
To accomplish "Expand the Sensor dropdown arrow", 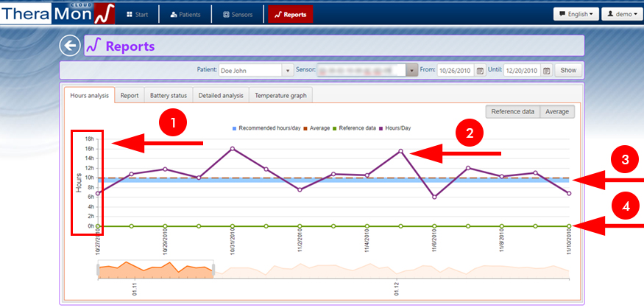I will click(x=412, y=71).
